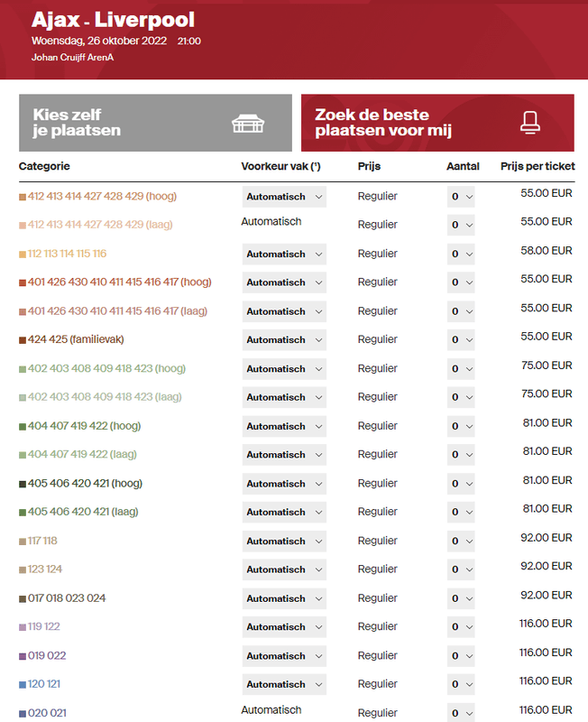Open Aantal dropdown for 404 407 419 422 (hoog)

pos(461,426)
